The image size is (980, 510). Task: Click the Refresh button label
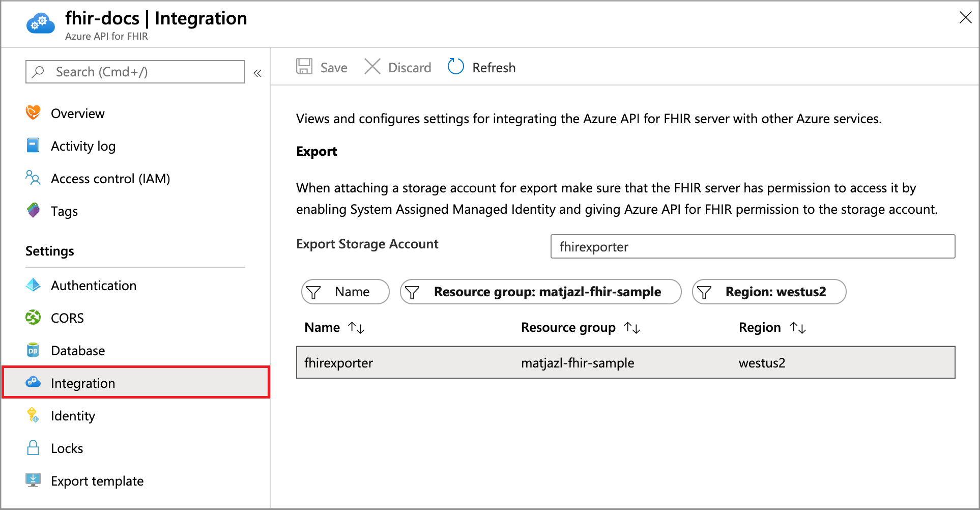pyautogui.click(x=494, y=68)
